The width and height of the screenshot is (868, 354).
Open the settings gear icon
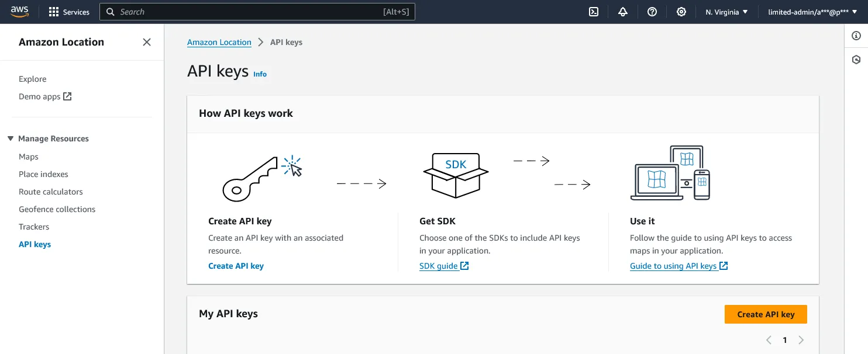tap(681, 12)
